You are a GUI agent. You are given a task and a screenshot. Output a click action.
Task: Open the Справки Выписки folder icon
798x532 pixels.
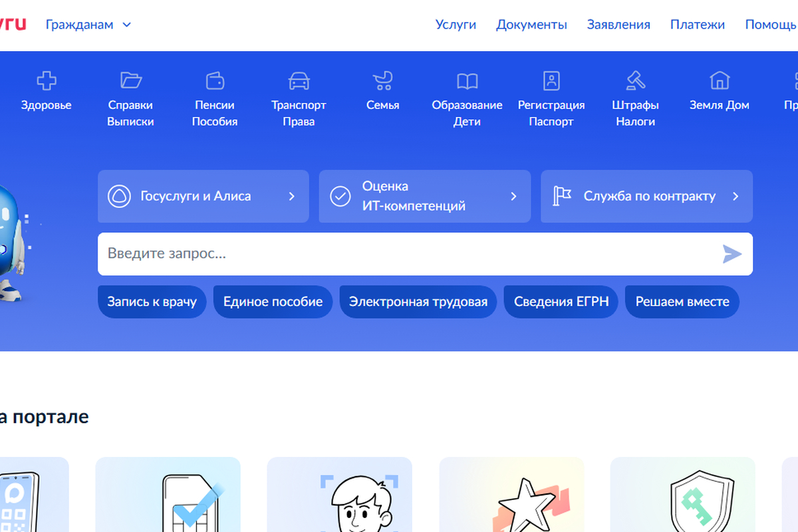coord(131,81)
